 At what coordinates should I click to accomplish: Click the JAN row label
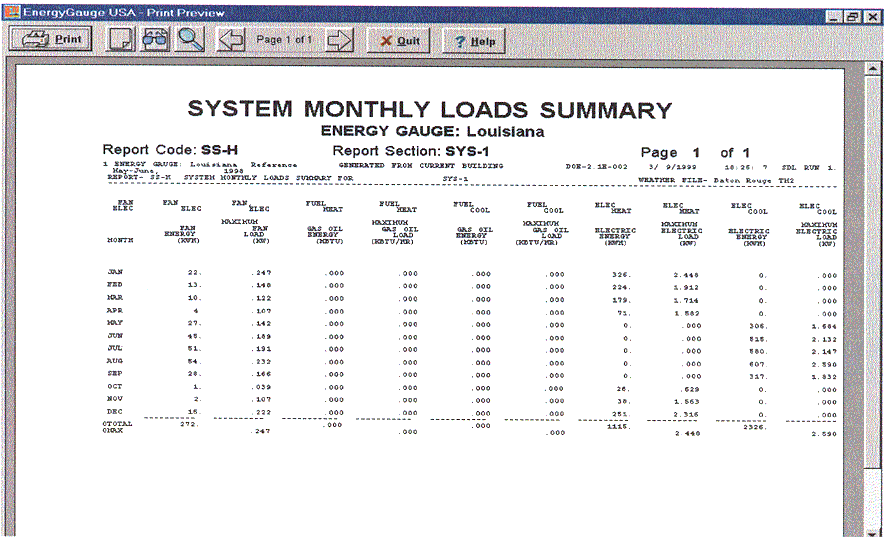click(115, 272)
